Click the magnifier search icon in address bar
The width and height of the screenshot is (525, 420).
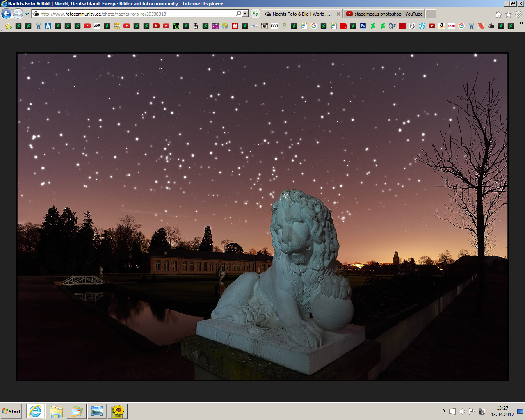pos(239,14)
